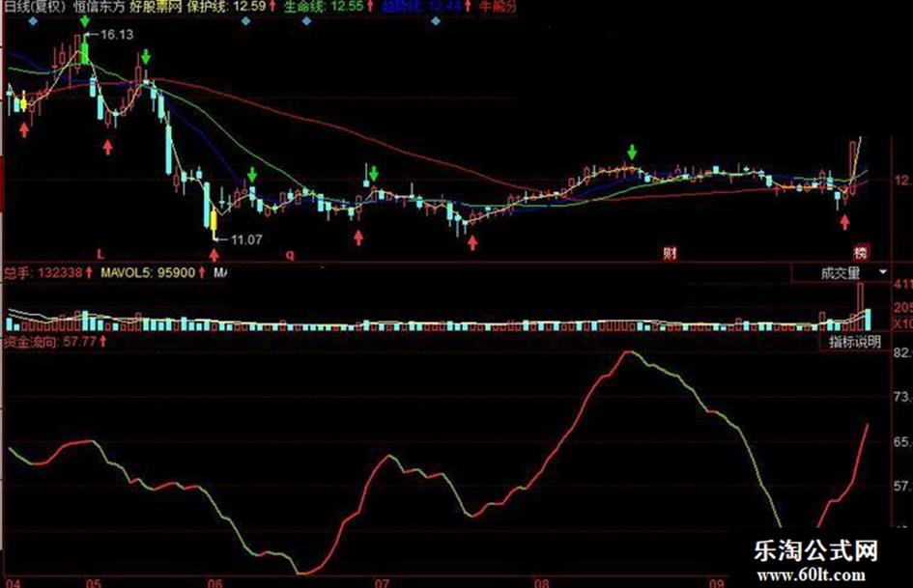This screenshot has height=588, width=913.
Task: Select the tallest volume spike bar on the right
Action: tap(860, 307)
